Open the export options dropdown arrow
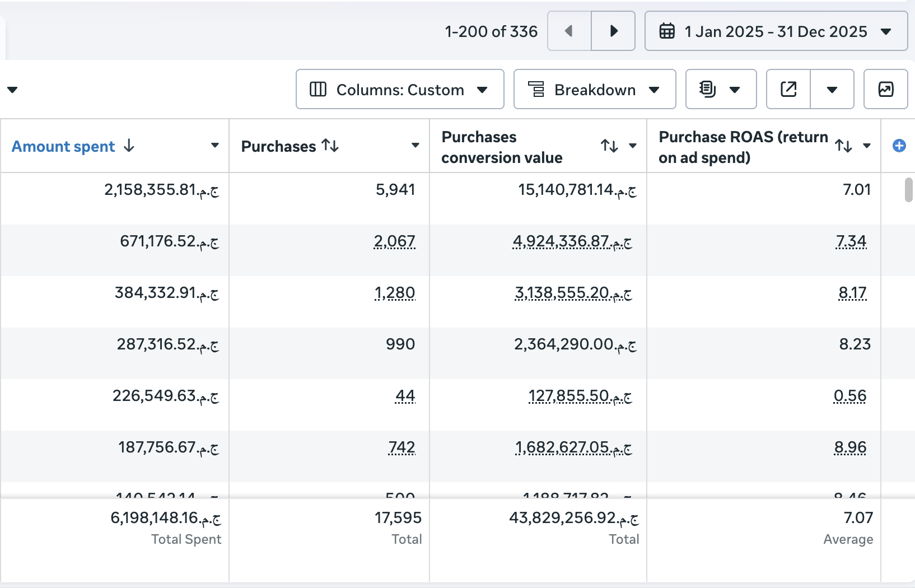This screenshot has height=588, width=915. click(832, 89)
